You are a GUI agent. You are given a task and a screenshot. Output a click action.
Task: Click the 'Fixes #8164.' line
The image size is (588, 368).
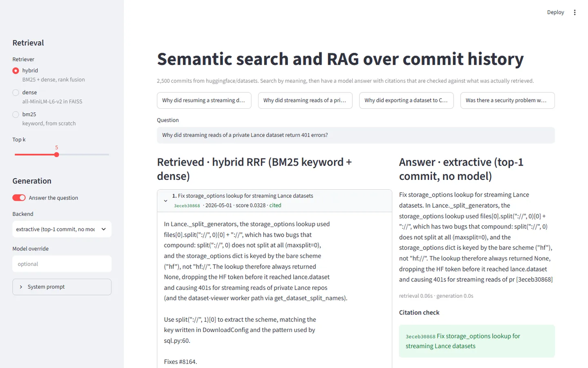[x=180, y=362]
